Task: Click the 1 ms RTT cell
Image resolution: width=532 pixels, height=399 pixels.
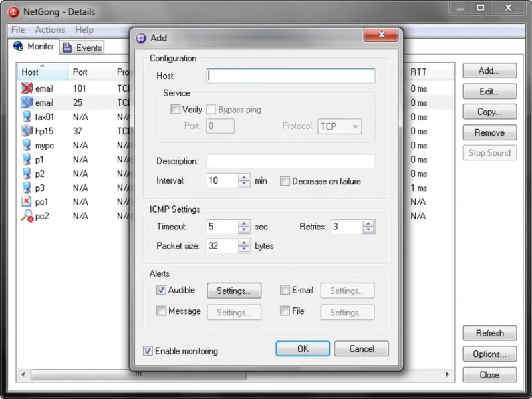Action: (419, 188)
